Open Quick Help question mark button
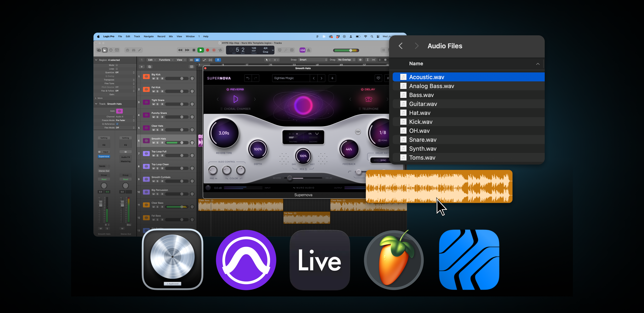 pos(111,50)
